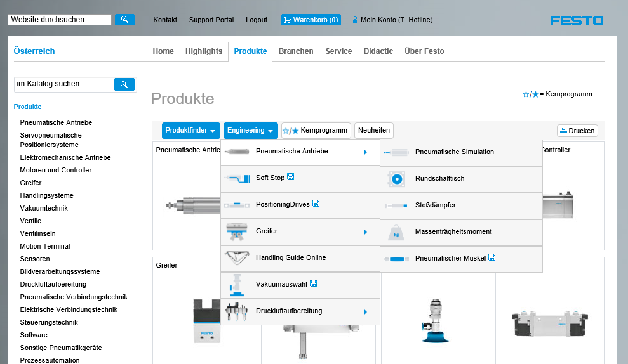The height and width of the screenshot is (364, 628).
Task: Click the Greifer gripper product thumbnail
Action: pyautogui.click(x=206, y=320)
